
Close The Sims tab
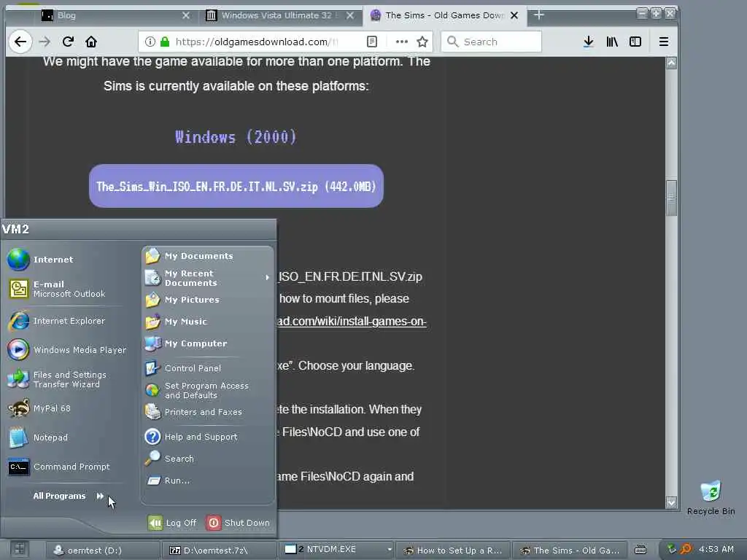(514, 15)
